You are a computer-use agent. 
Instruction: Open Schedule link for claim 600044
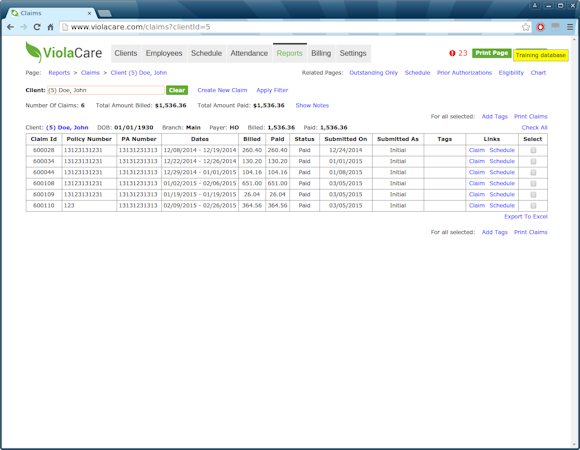tap(502, 172)
